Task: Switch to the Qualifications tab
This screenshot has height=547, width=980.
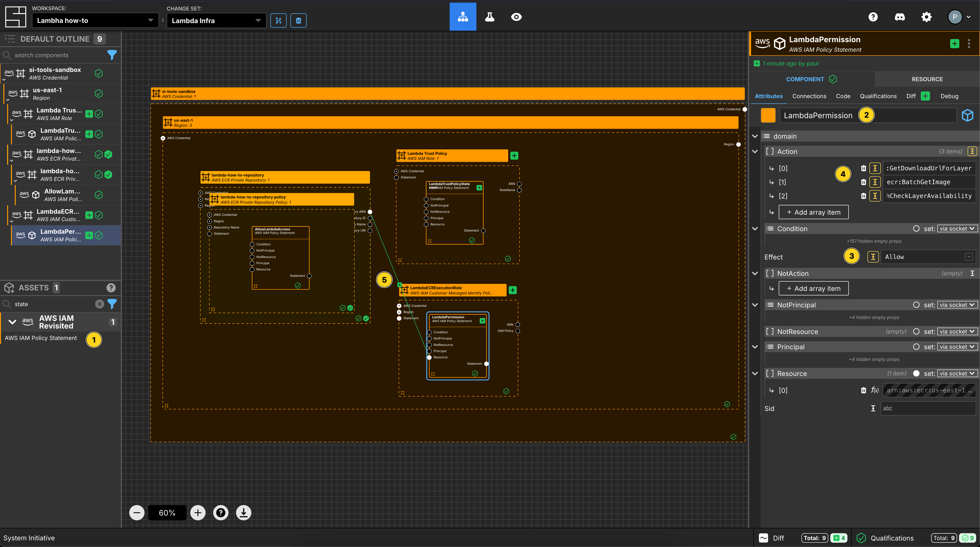Action: [x=878, y=96]
